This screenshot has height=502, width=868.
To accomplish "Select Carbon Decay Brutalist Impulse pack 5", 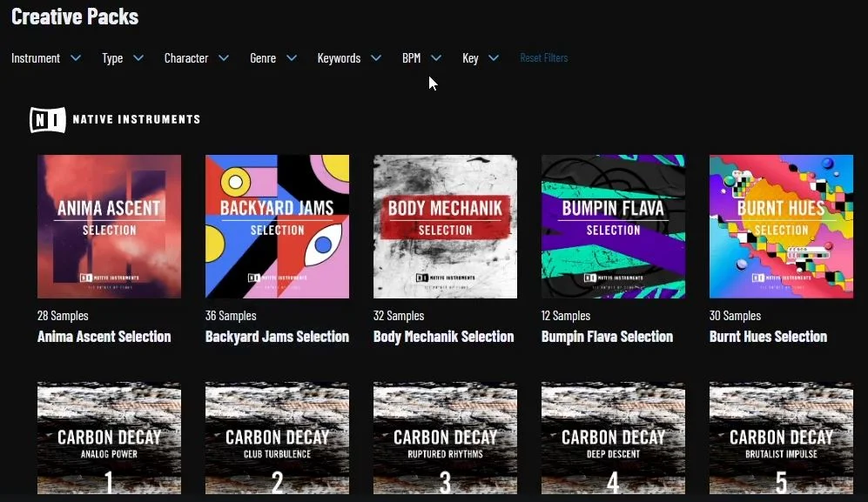I will tap(781, 438).
